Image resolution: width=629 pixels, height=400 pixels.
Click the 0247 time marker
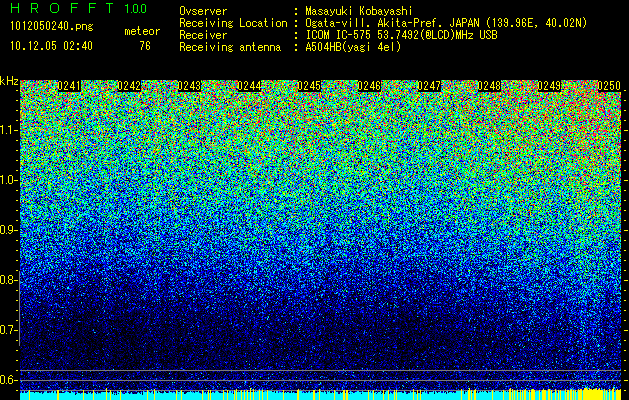429,86
